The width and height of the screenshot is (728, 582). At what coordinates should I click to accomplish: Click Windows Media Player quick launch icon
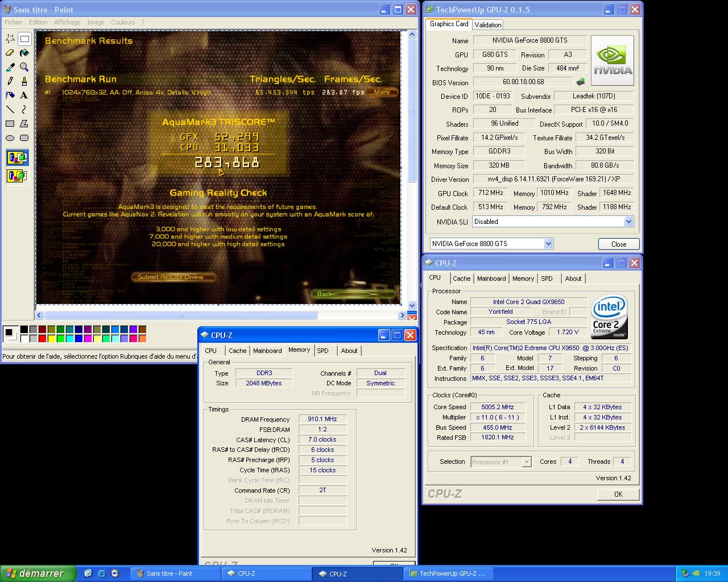(x=114, y=573)
